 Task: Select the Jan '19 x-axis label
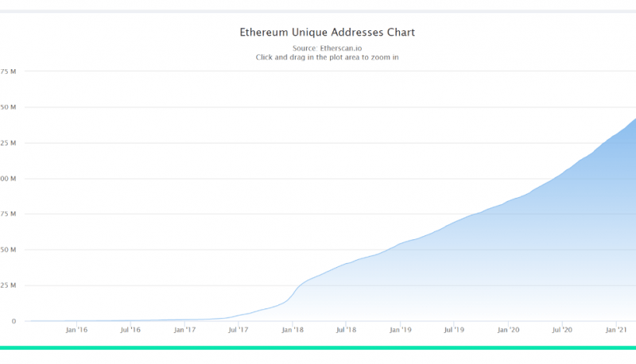point(401,329)
